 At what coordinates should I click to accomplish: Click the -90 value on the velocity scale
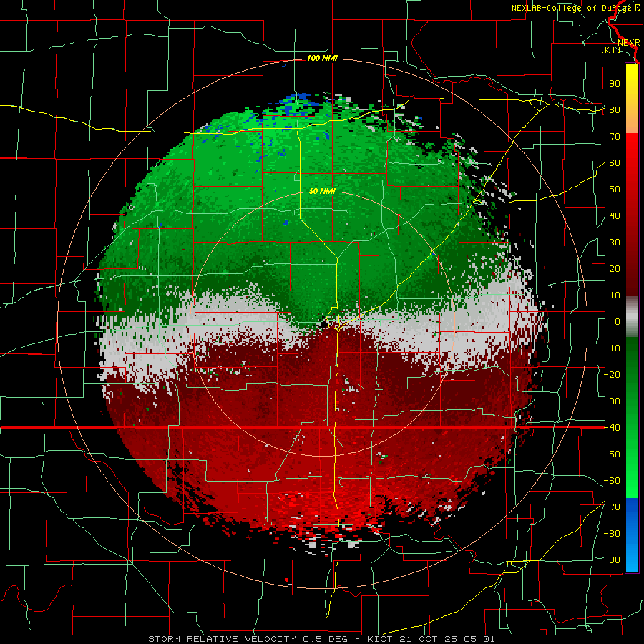pyautogui.click(x=612, y=560)
